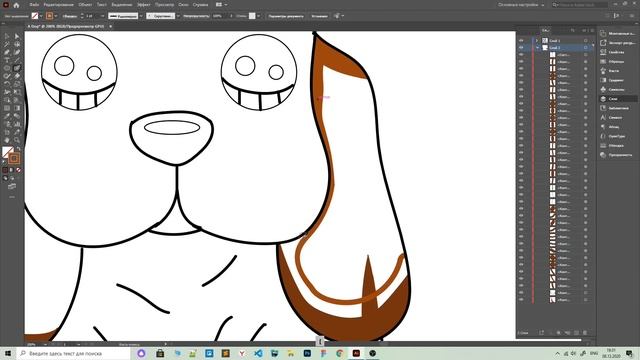Click Непрозрачность label link

pyautogui.click(x=196, y=16)
